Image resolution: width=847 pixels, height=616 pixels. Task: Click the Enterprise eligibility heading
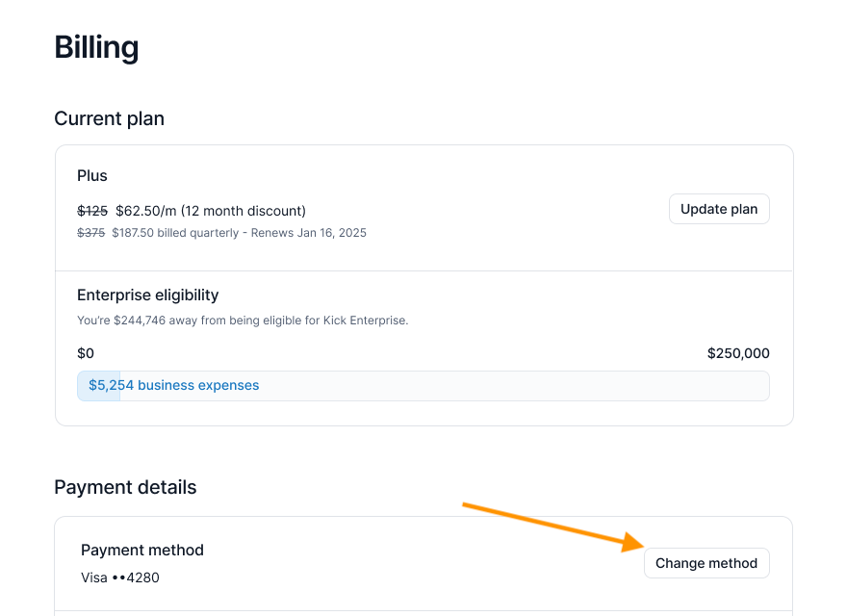148,295
